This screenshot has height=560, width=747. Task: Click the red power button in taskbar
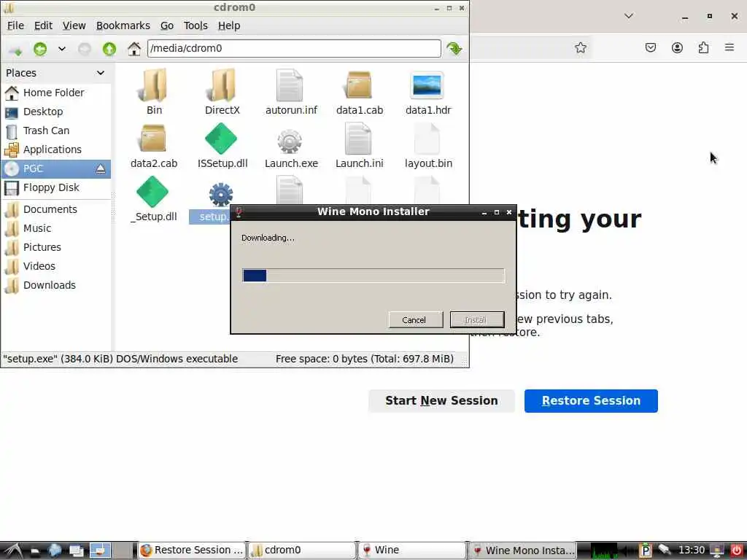pyautogui.click(x=737, y=551)
